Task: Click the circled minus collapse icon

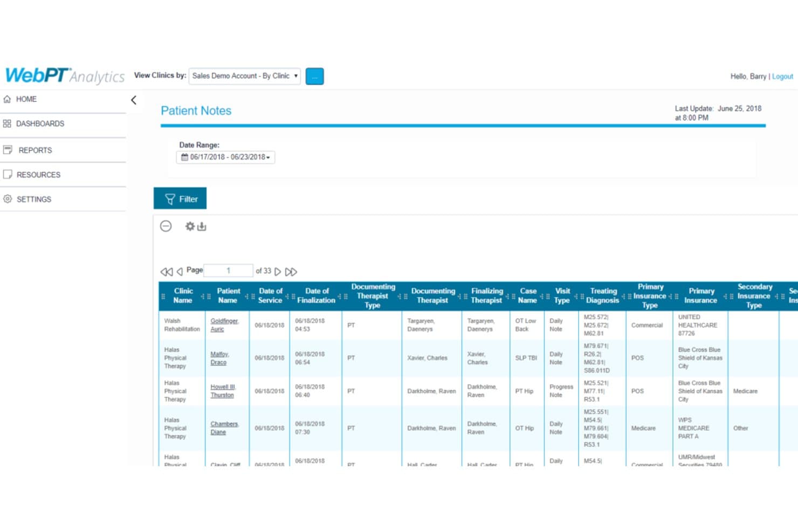Action: (166, 226)
